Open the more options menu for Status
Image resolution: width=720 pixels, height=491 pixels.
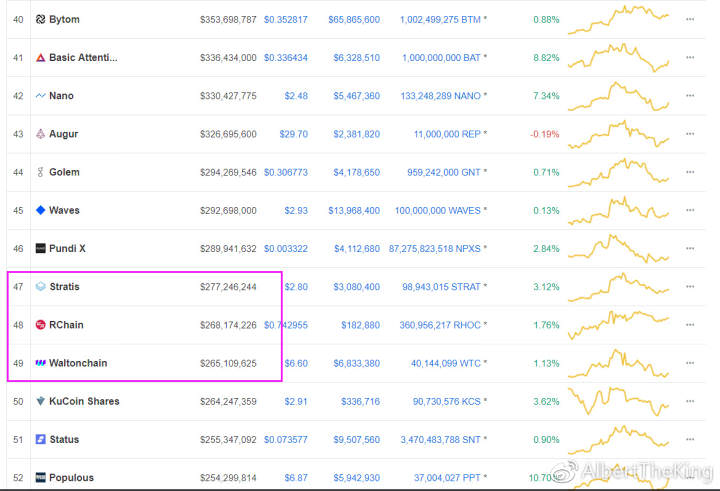690,439
